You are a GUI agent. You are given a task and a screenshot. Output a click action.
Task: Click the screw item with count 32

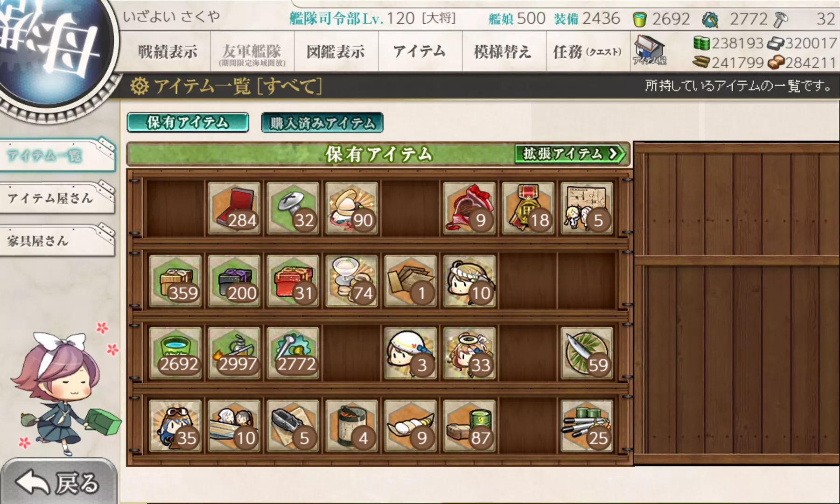(293, 208)
